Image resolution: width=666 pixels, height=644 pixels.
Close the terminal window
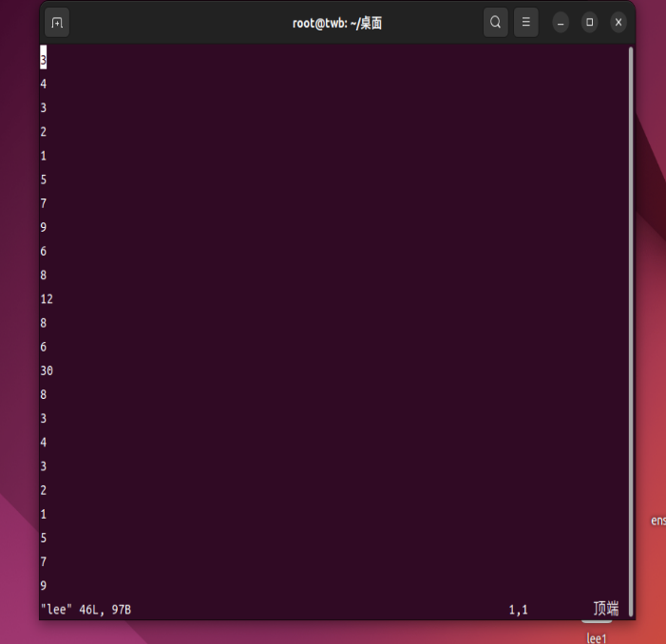(618, 22)
